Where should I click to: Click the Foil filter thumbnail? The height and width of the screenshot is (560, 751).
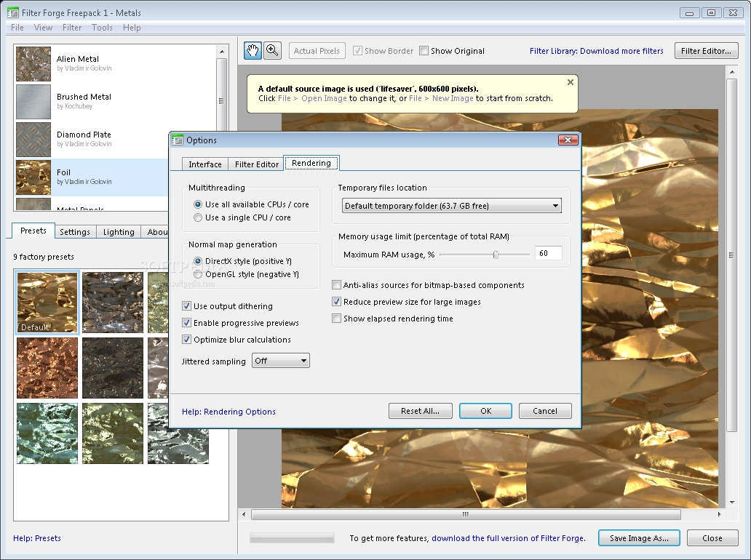click(33, 177)
